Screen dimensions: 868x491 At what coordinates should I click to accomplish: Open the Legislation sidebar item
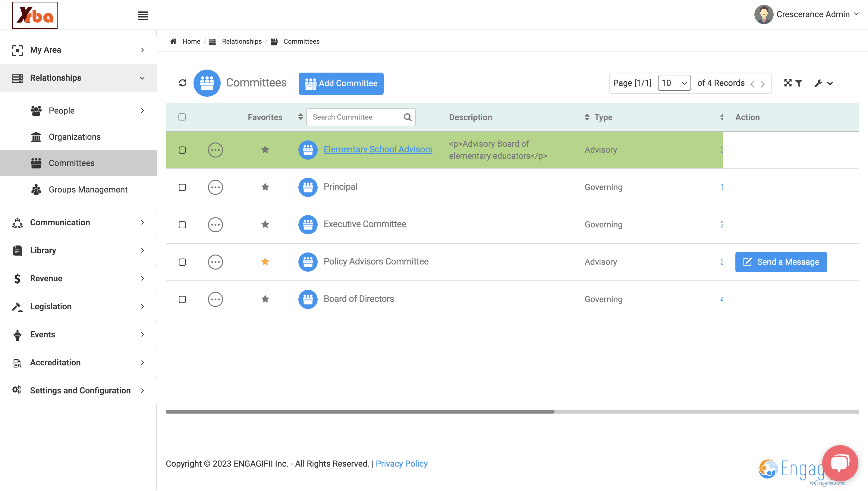pyautogui.click(x=78, y=307)
